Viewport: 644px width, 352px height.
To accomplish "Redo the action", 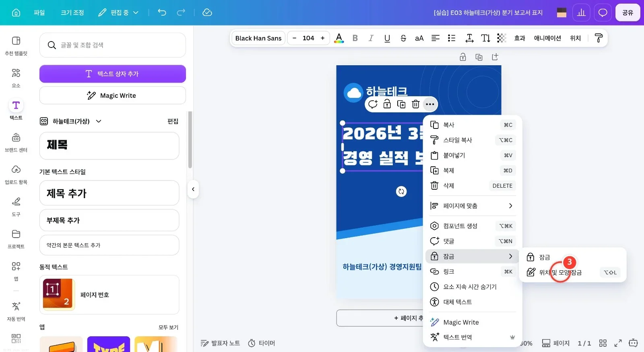I will (x=181, y=12).
